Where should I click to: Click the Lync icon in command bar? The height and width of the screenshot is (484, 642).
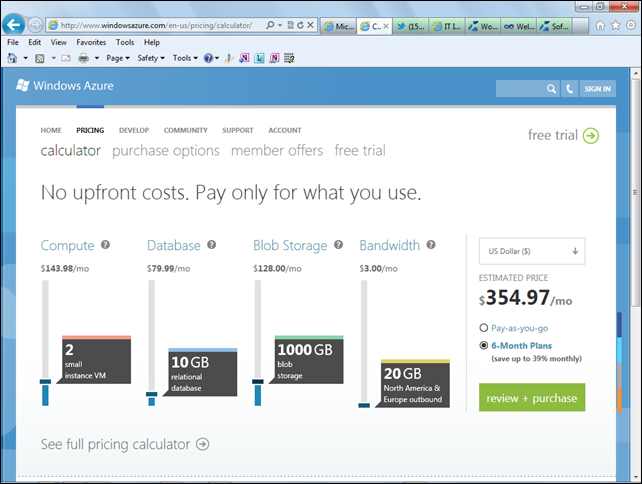coord(259,58)
